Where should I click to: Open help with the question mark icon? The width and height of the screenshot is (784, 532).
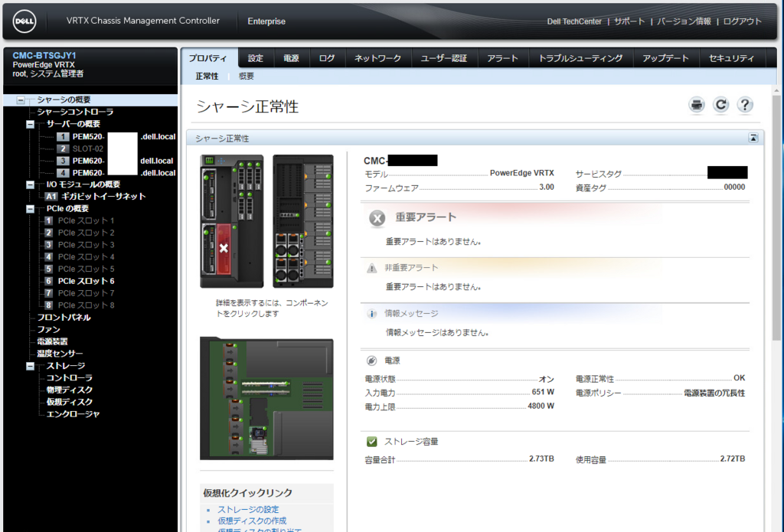(745, 105)
